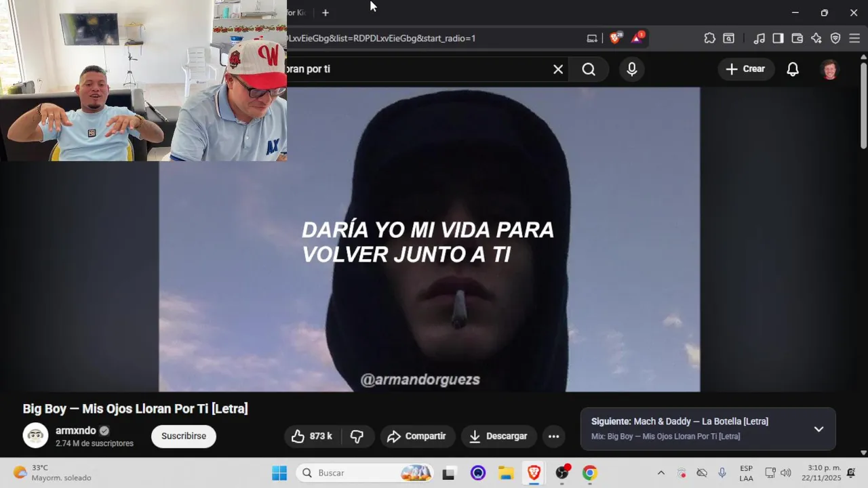Open the OBS Studio taskbar icon

click(x=562, y=473)
